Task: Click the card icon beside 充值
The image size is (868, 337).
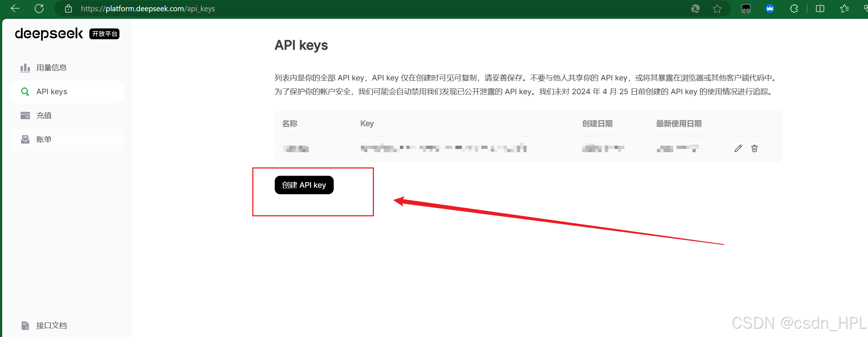Action: (x=25, y=116)
